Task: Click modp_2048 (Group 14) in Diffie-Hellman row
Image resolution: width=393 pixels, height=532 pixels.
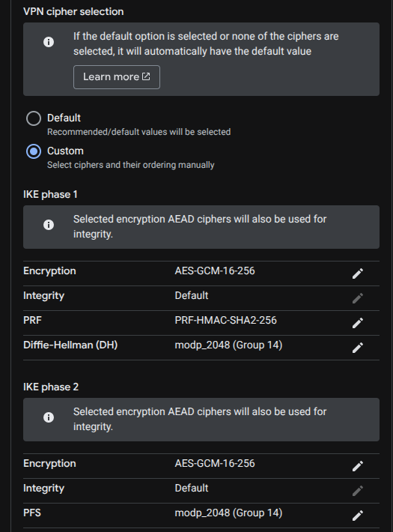Action: (228, 345)
